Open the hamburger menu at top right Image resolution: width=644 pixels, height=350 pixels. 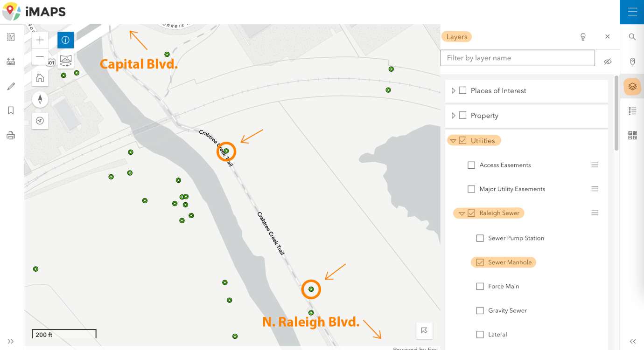pos(632,12)
